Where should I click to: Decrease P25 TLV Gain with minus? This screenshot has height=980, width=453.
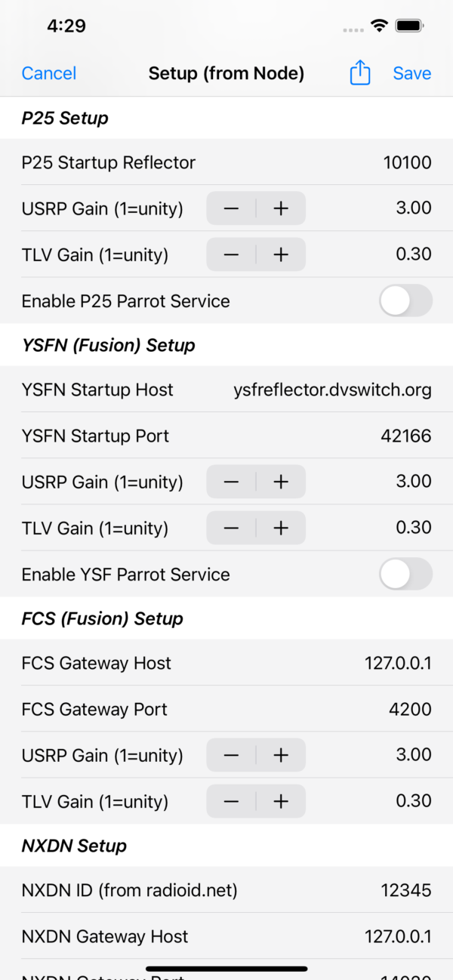tap(231, 254)
